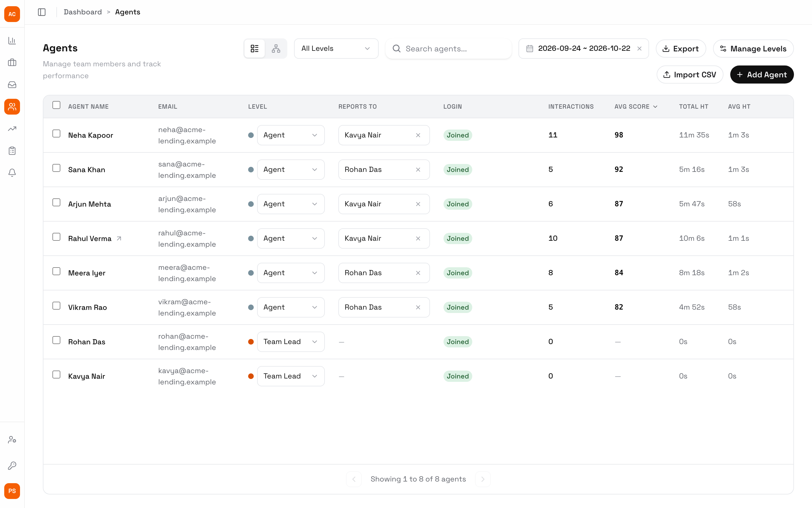Clear the date range filter
The width and height of the screenshot is (812, 508).
639,48
